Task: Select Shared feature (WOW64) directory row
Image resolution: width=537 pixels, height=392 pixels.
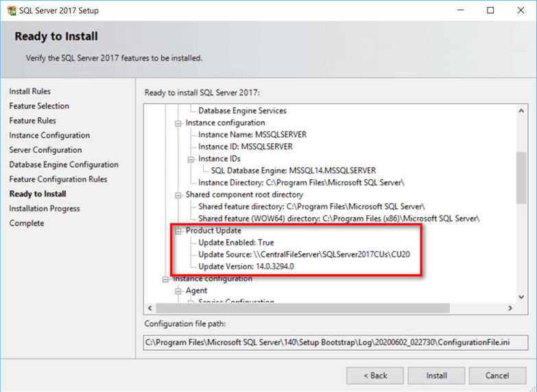Action: 339,219
